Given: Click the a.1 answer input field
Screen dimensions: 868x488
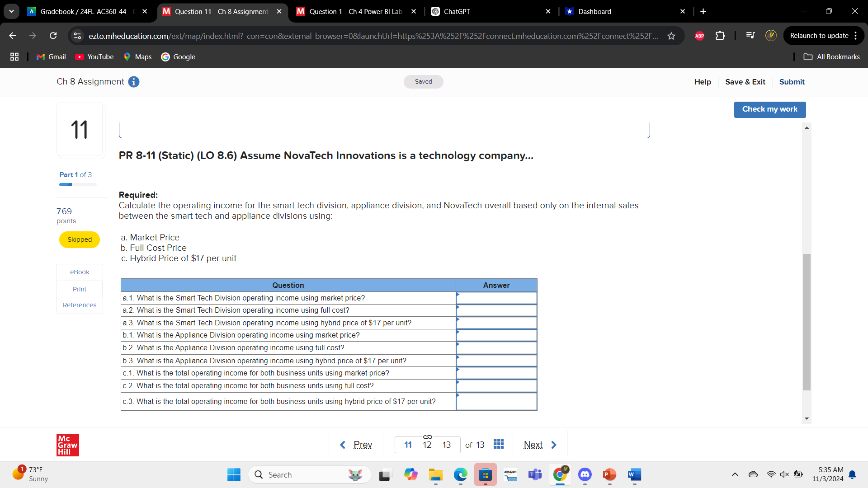Looking at the screenshot, I should point(496,298).
